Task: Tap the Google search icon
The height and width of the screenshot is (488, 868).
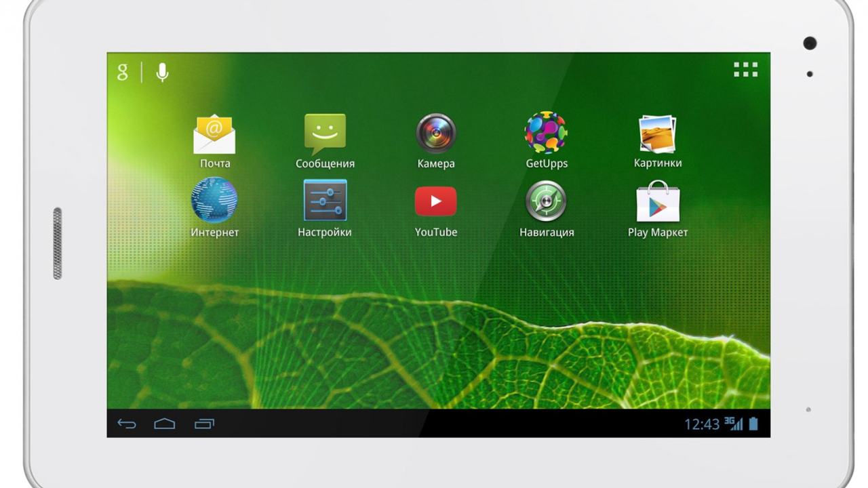Action: pos(123,73)
